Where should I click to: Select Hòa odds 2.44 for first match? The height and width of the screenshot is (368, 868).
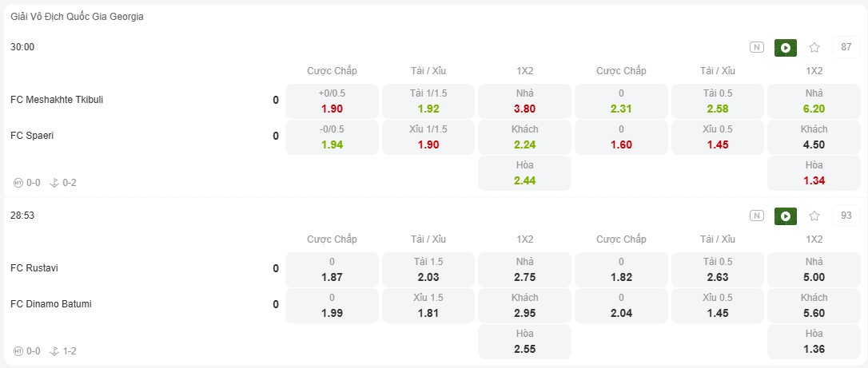click(524, 173)
